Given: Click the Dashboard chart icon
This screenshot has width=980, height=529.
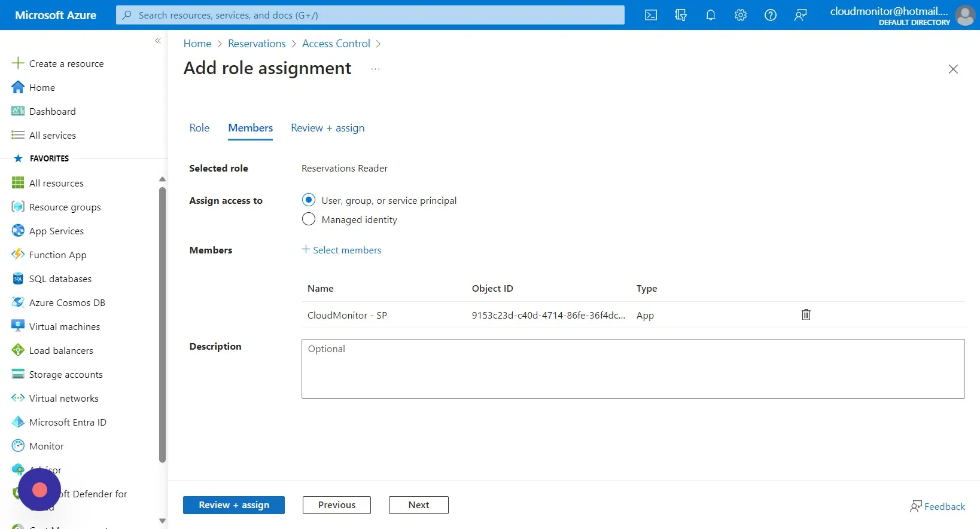Looking at the screenshot, I should 18,111.
